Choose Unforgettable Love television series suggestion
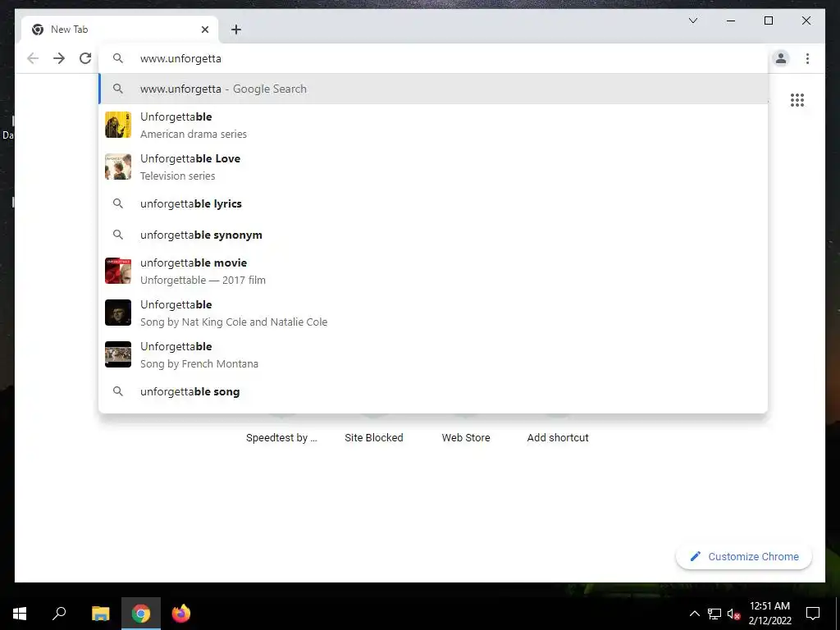This screenshot has width=840, height=630. pos(433,167)
